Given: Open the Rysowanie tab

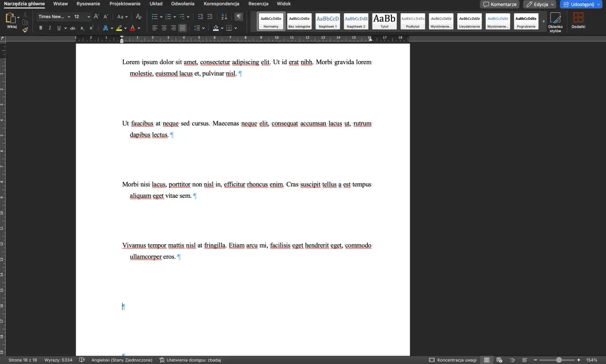Looking at the screenshot, I should (x=88, y=4).
